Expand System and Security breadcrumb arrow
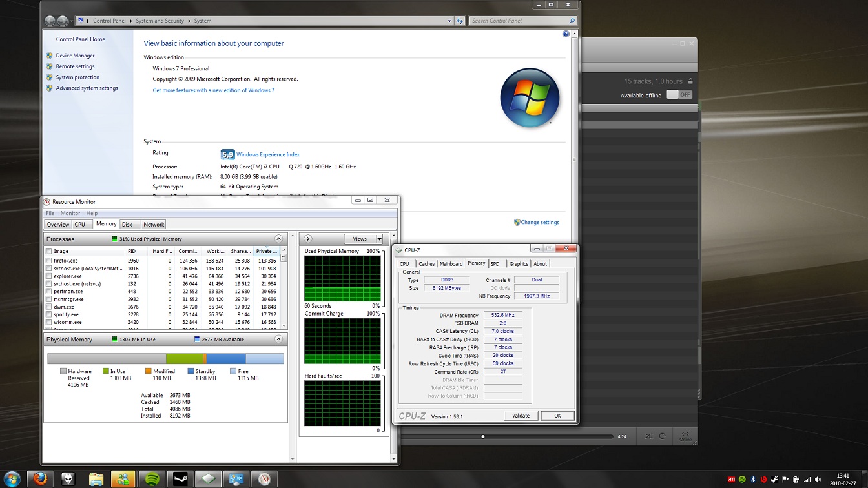This screenshot has width=868, height=488. [190, 21]
